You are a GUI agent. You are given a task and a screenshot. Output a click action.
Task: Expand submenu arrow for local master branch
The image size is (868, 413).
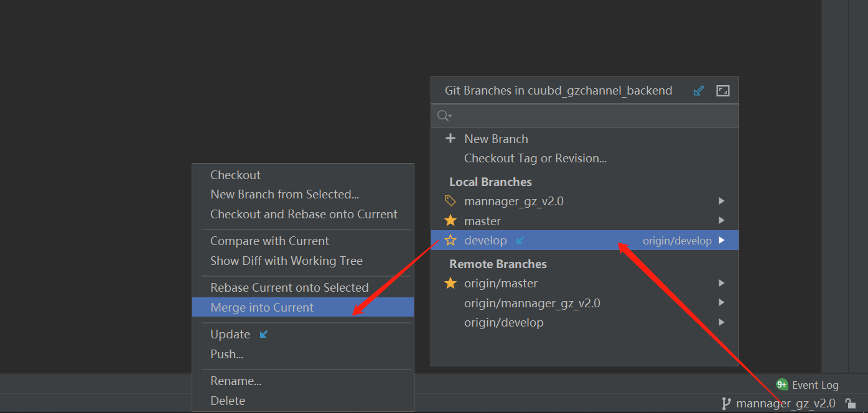coord(721,220)
